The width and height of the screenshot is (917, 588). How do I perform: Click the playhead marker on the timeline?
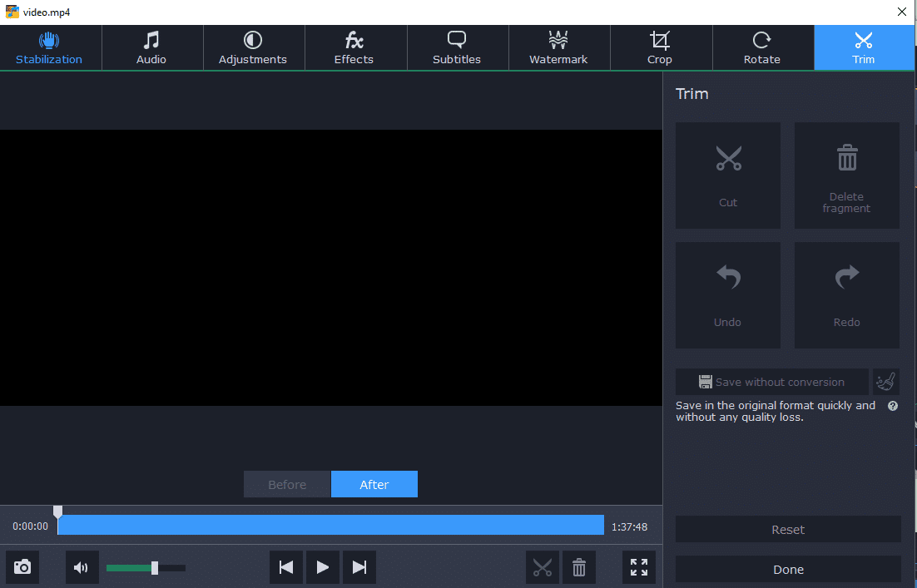(x=57, y=511)
